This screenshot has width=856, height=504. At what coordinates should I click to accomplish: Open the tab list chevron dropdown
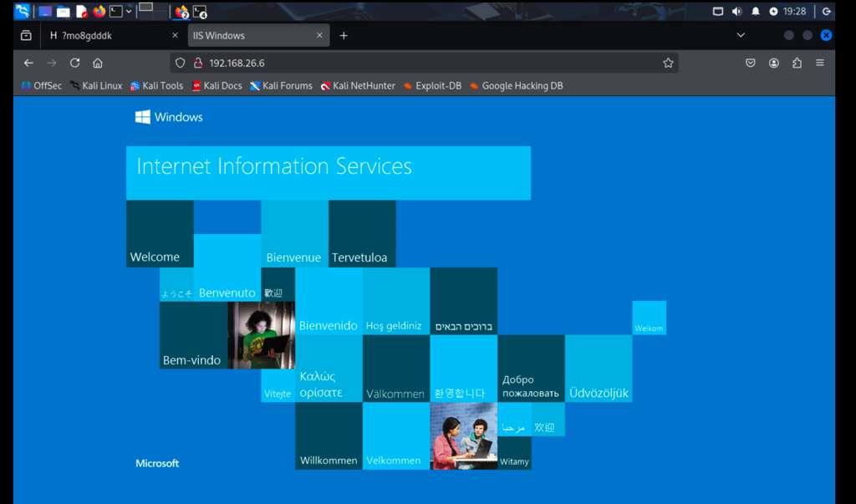740,35
